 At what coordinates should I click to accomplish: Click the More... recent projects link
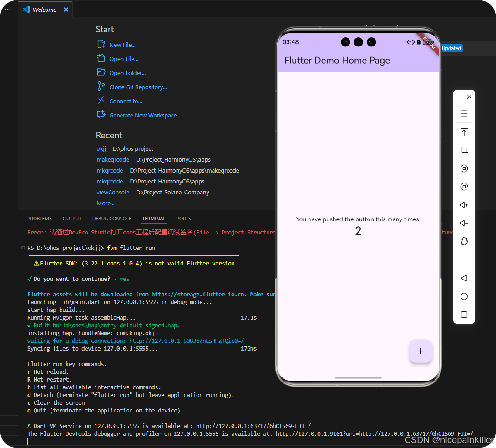106,204
